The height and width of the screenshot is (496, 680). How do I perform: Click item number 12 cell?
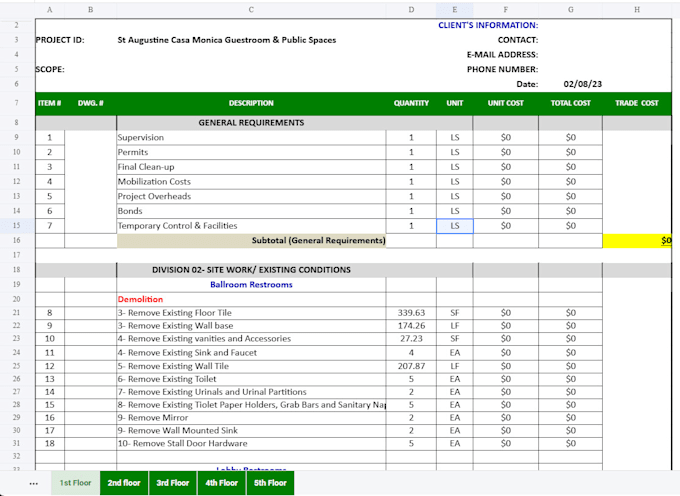tap(50, 366)
